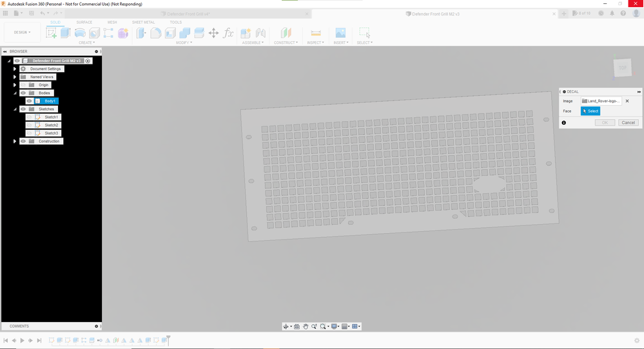Show the Origin folder
644x349 pixels.
[x=23, y=85]
